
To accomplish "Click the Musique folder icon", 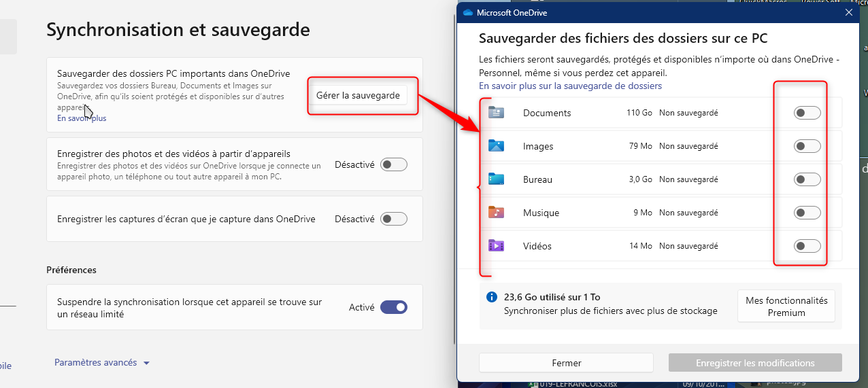I will coord(496,213).
